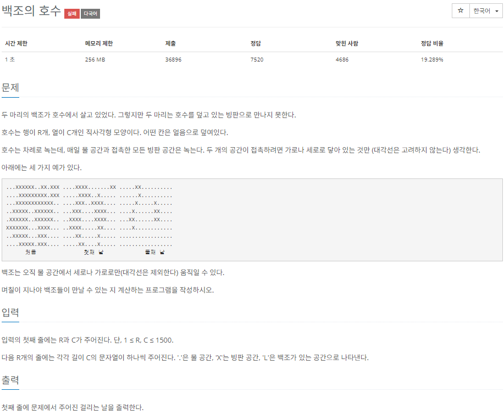Click the pointer icon next to 첫째
The image size is (504, 420).
tap(102, 252)
